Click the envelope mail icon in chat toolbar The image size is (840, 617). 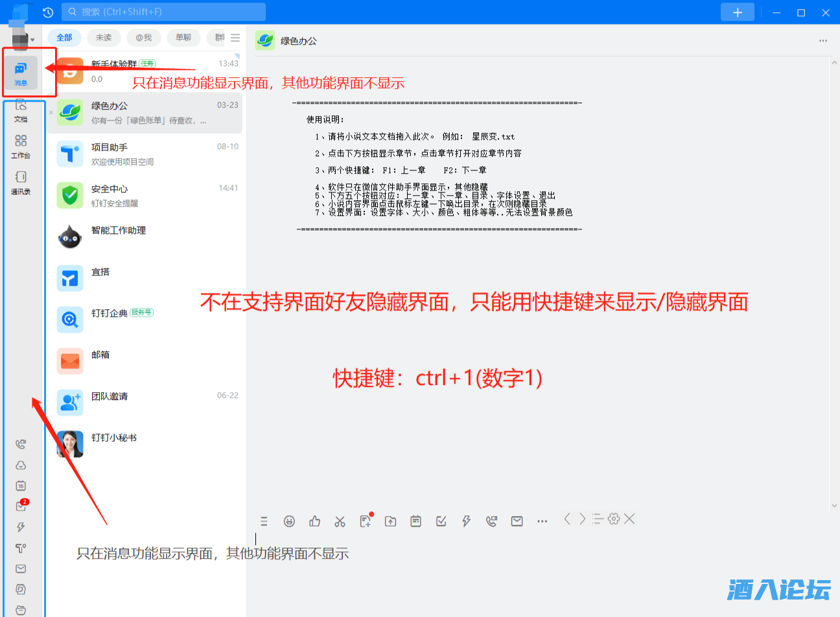pyautogui.click(x=517, y=521)
